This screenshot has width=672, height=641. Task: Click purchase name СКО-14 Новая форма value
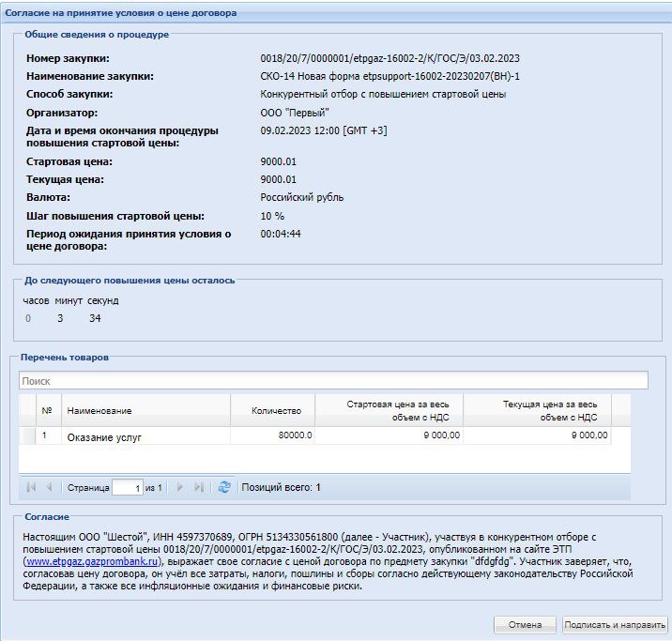(389, 76)
